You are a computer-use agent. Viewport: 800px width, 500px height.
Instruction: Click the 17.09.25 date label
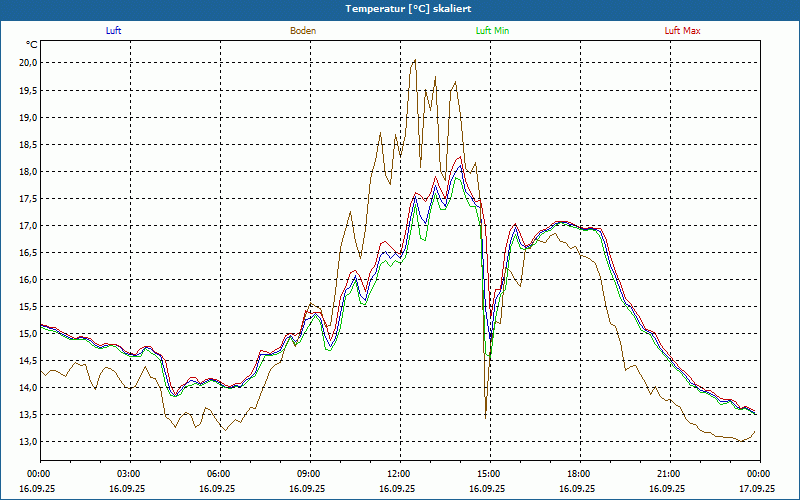[757, 489]
